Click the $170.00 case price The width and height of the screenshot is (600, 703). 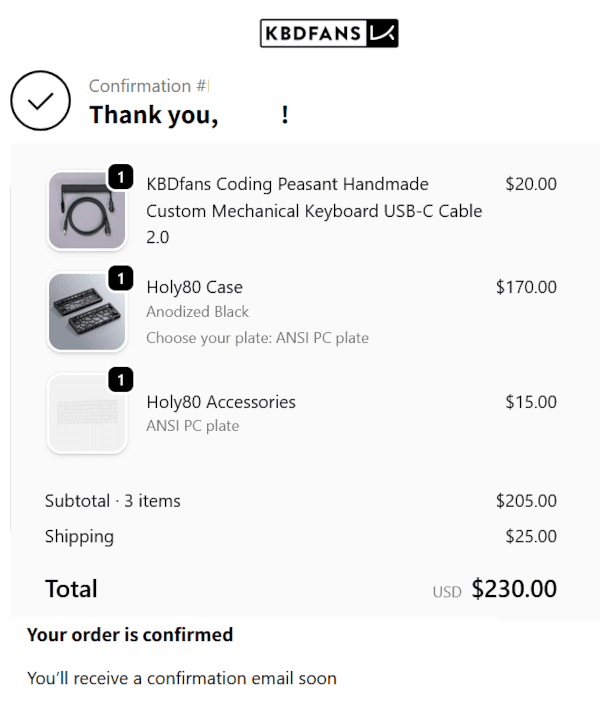(526, 287)
